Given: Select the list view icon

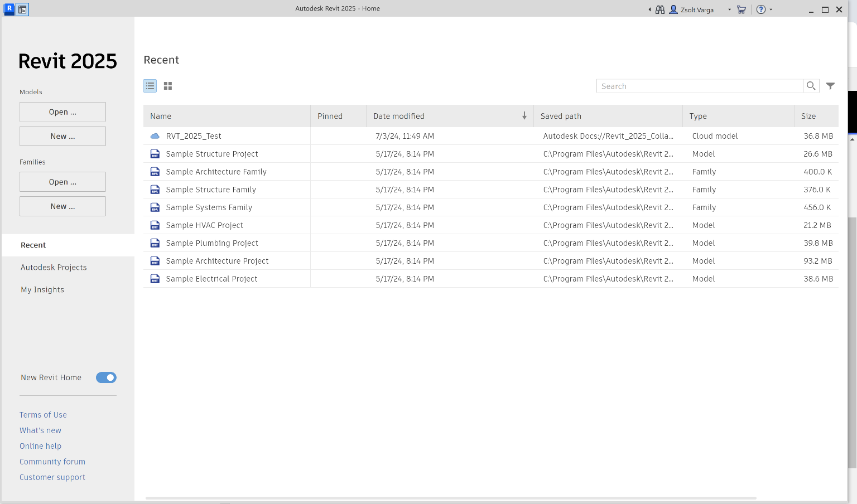Looking at the screenshot, I should point(150,86).
